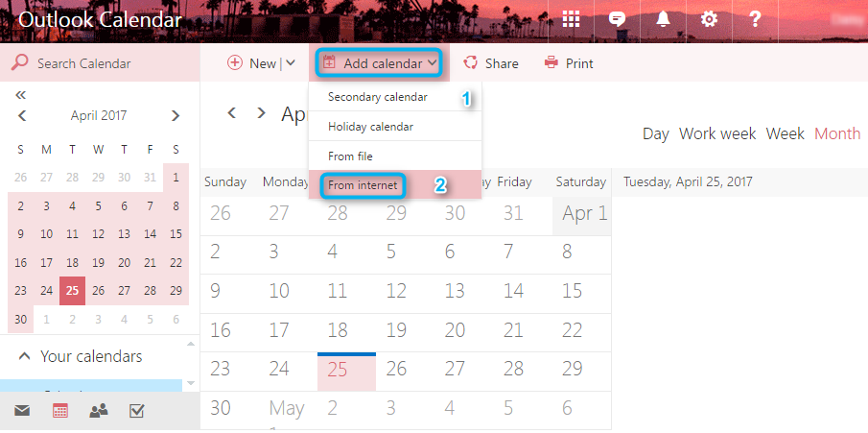Go to next month in main view

[x=261, y=113]
